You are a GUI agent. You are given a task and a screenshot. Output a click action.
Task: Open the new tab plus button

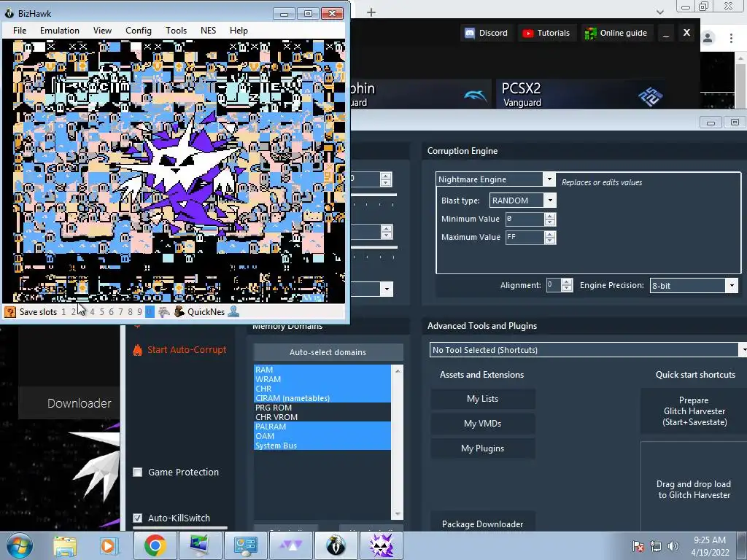coord(371,12)
